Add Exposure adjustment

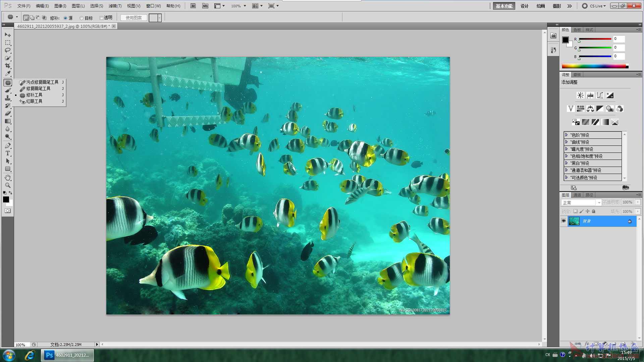point(610,95)
